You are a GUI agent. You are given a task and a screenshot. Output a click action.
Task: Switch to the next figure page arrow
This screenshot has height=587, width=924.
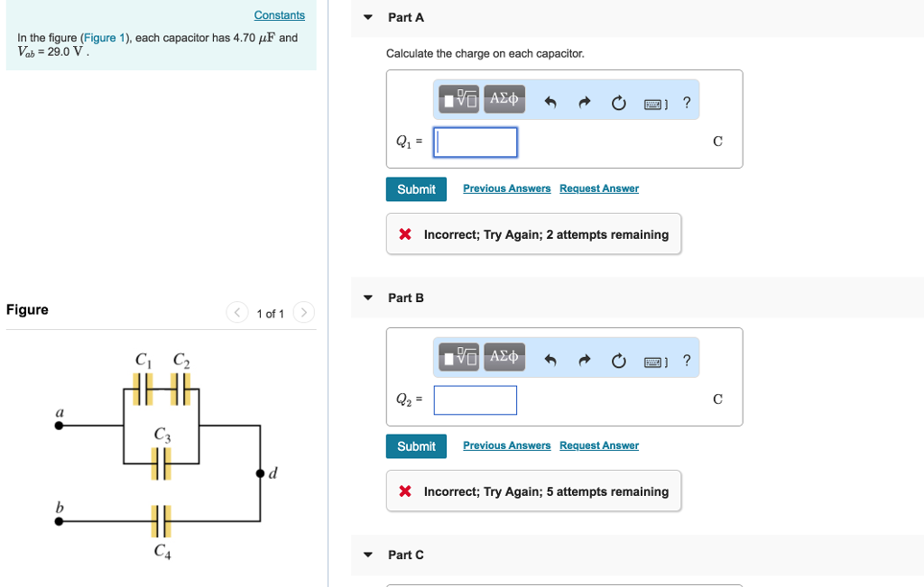(303, 312)
